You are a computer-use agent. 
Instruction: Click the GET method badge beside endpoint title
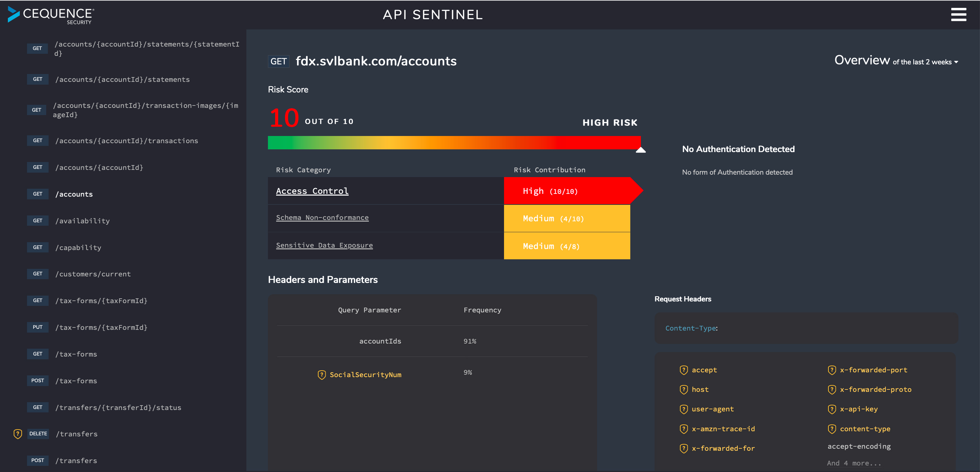279,61
